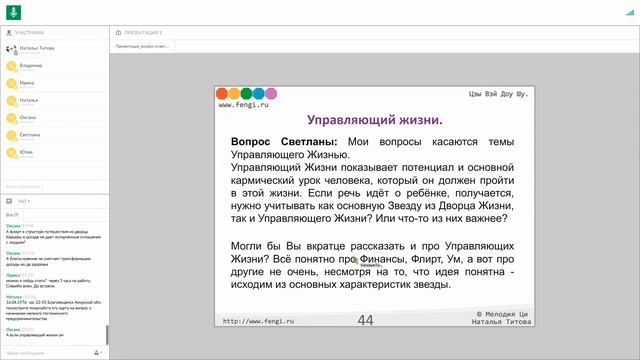This screenshot has width=640, height=360.
Task: Click the participants panel person icon
Action: pyautogui.click(x=9, y=33)
